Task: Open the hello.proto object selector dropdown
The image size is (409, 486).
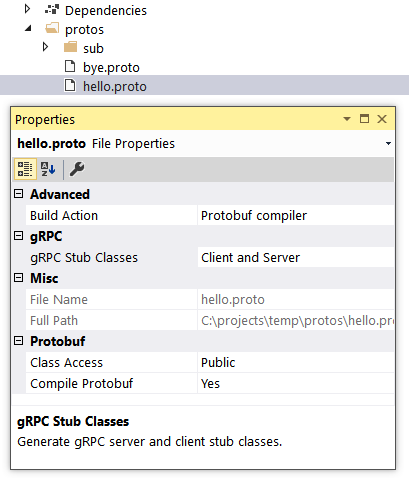Action: point(388,144)
